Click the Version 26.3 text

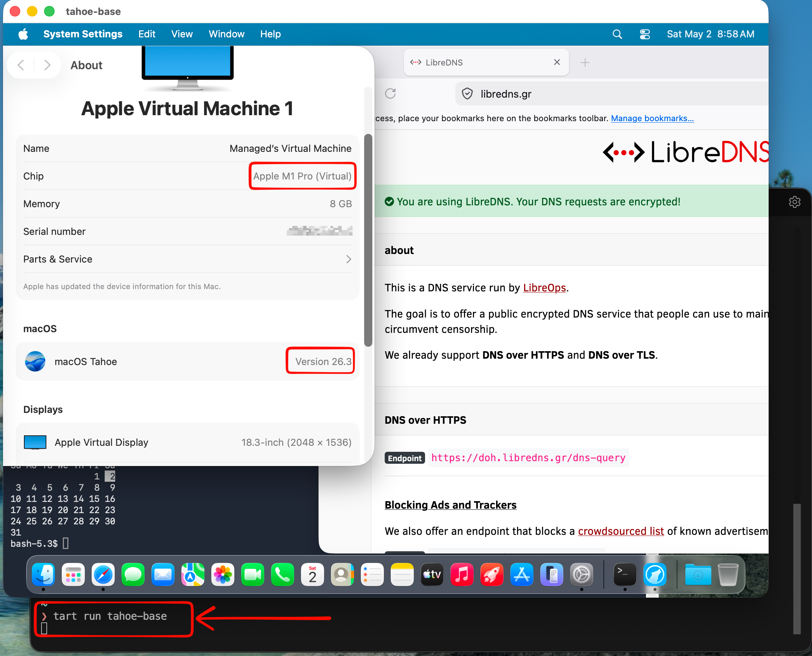tap(323, 361)
